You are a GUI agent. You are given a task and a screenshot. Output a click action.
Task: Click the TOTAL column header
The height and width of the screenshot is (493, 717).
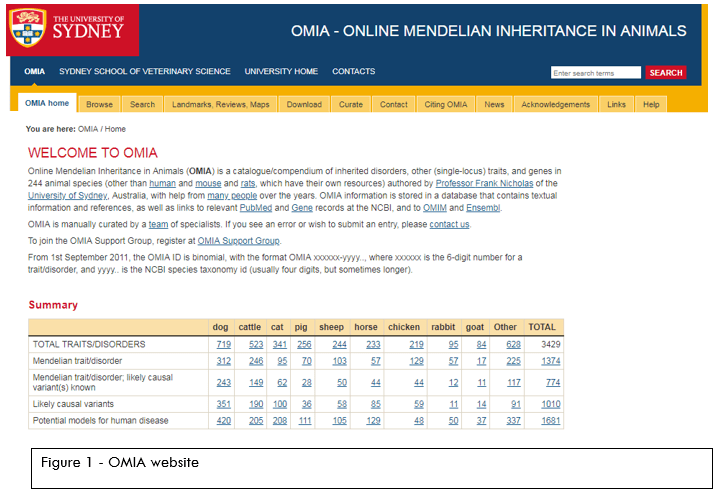(x=542, y=327)
